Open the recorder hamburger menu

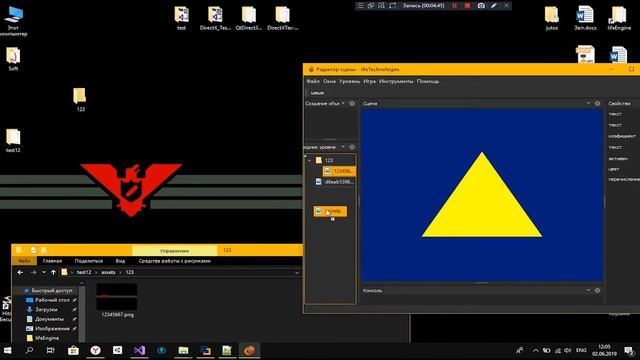(360, 6)
